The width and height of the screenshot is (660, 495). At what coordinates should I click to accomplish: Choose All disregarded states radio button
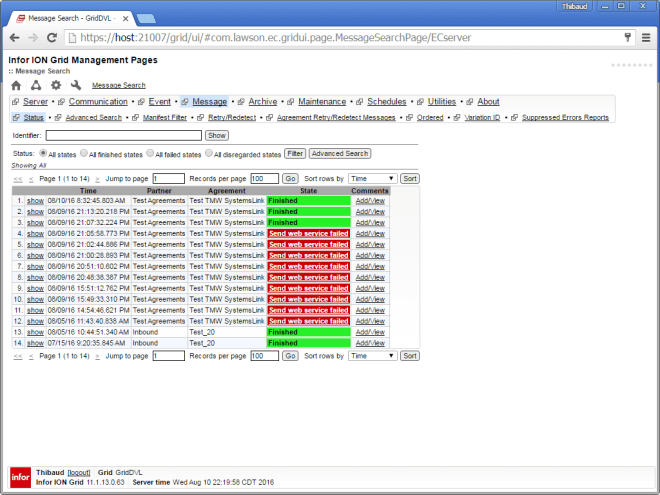coord(208,154)
